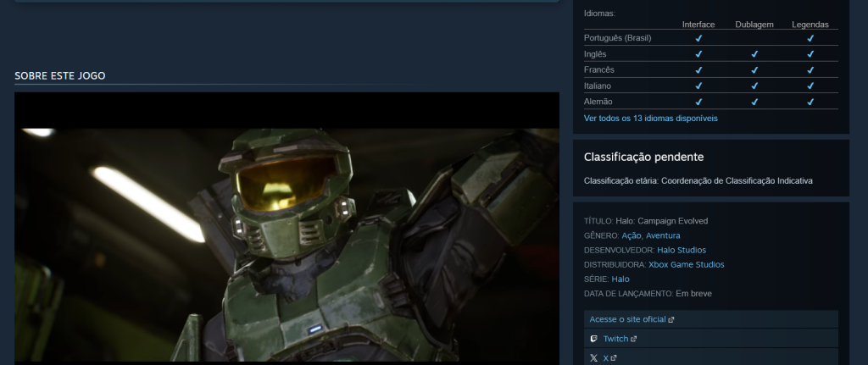Open the Aventura genre link
The height and width of the screenshot is (365, 868).
[x=663, y=235]
